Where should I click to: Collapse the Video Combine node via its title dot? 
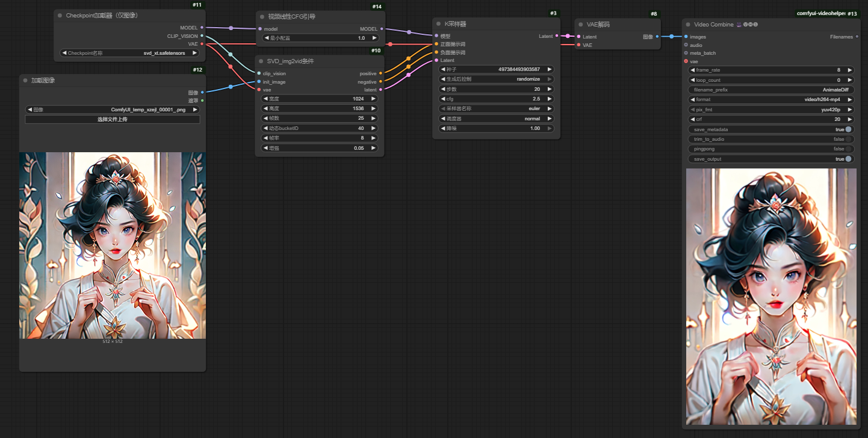click(x=689, y=25)
